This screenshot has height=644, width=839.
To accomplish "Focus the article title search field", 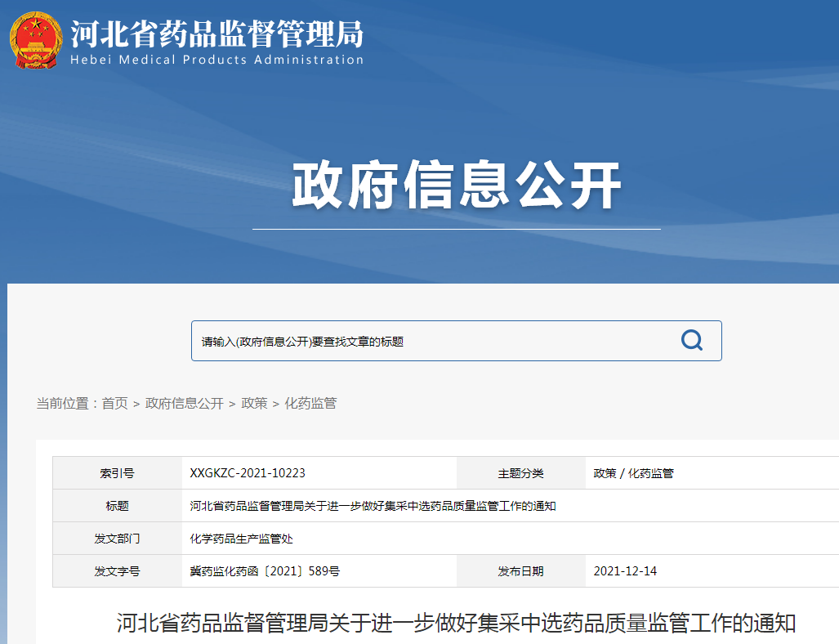I will pyautogui.click(x=457, y=341).
